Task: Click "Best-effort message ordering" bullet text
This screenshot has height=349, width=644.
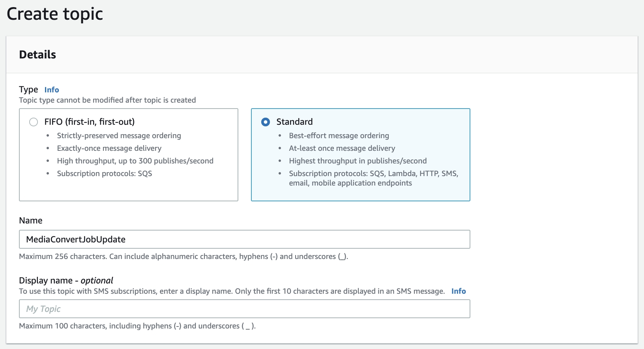Action: coord(339,136)
